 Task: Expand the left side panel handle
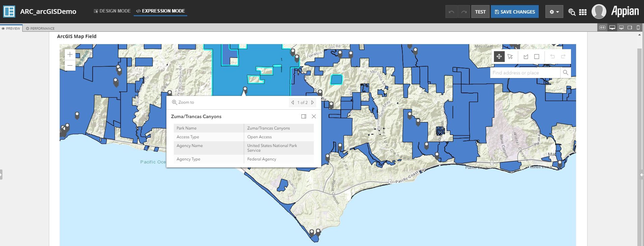(x=1, y=174)
